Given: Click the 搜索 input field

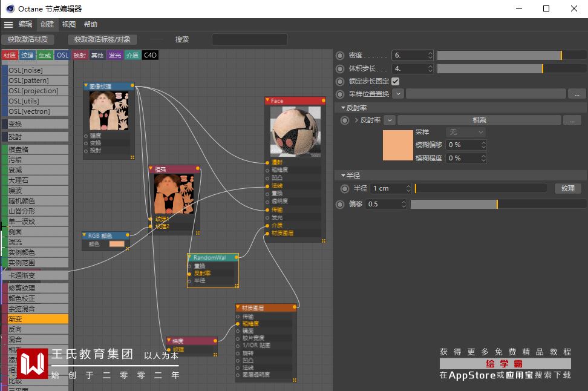Looking at the screenshot, I should [x=250, y=39].
